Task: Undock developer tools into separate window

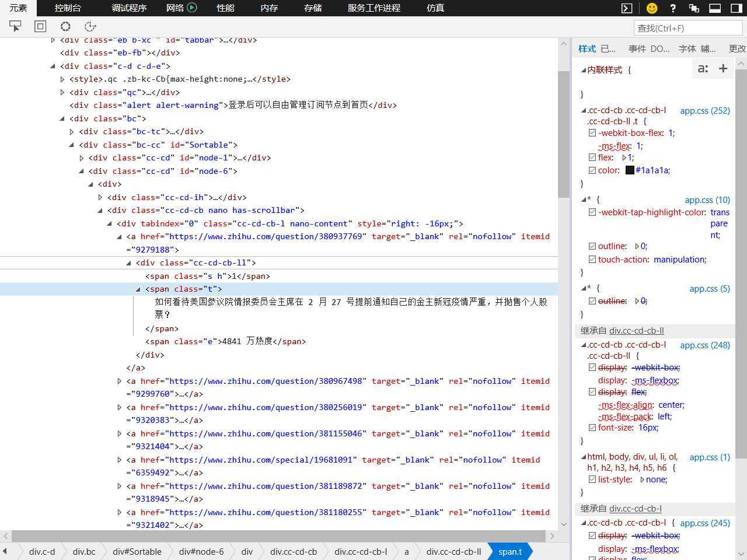Action: click(694, 8)
